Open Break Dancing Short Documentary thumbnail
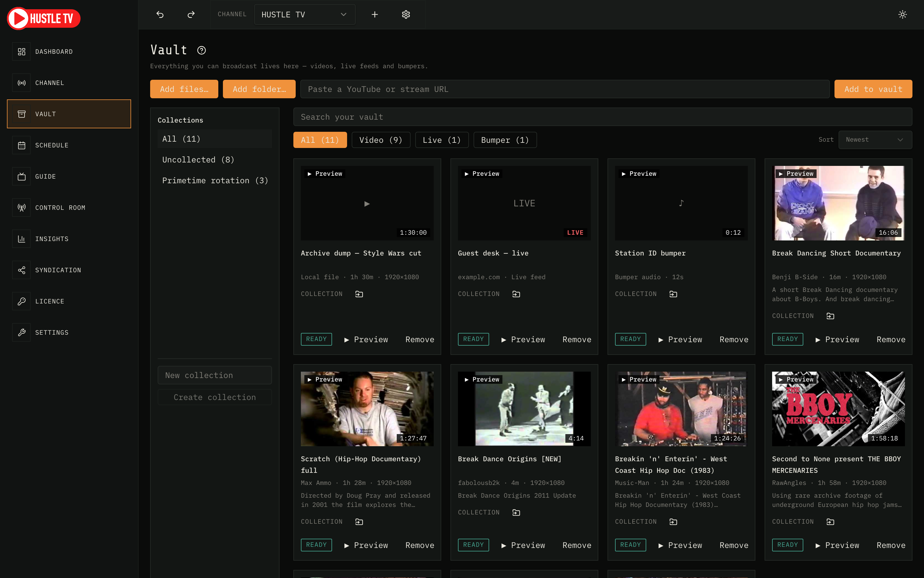 [838, 203]
